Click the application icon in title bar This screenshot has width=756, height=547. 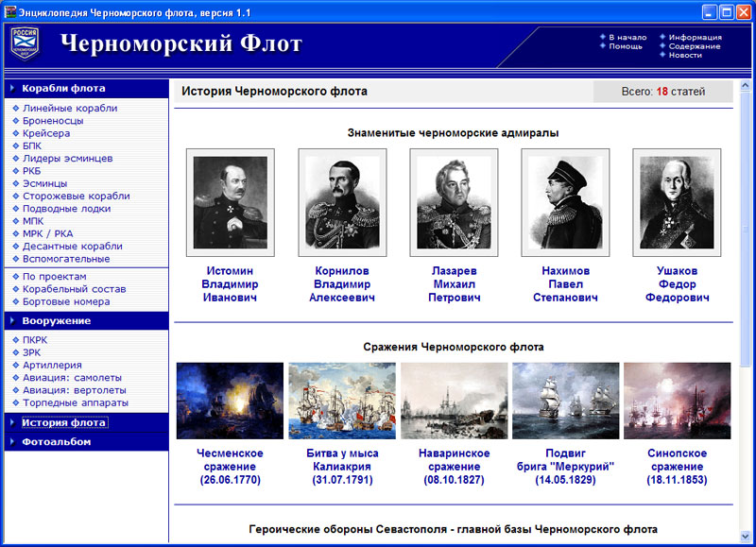point(9,11)
